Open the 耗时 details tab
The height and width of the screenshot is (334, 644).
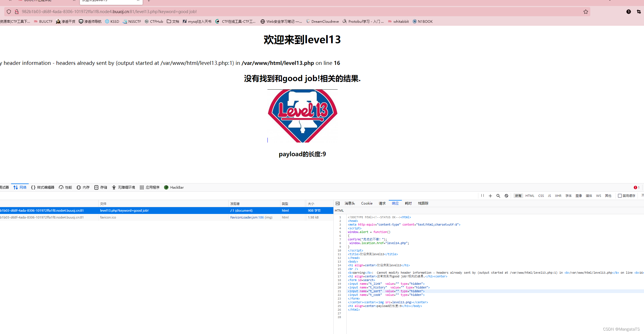tap(408, 203)
